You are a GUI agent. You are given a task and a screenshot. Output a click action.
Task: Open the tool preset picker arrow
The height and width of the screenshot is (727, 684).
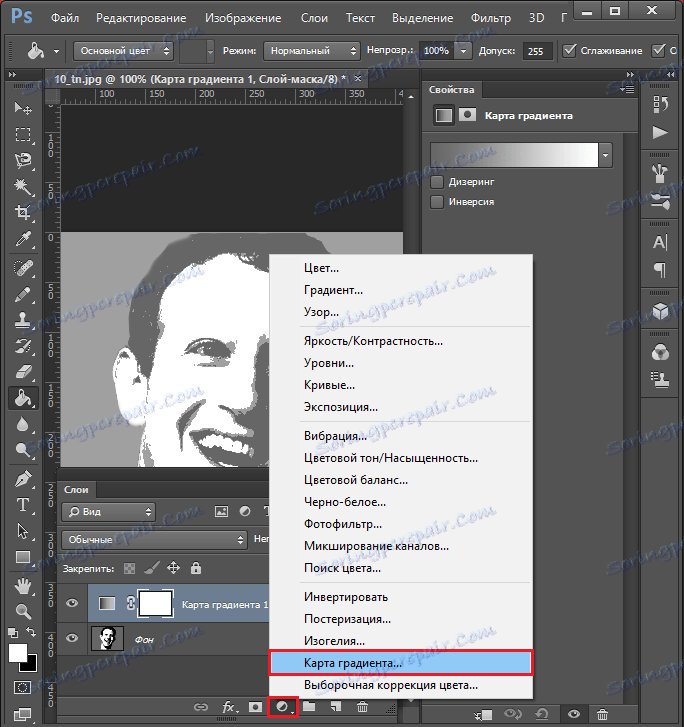[56, 51]
